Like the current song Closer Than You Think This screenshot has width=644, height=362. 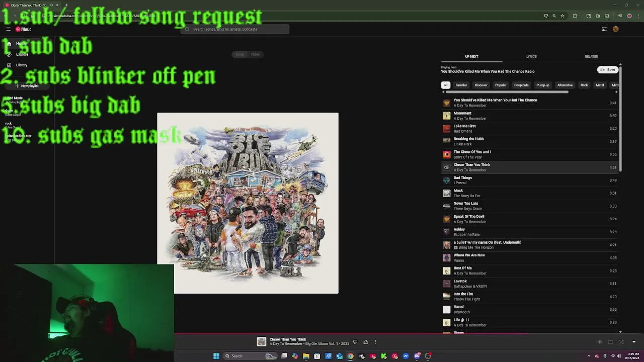click(366, 342)
